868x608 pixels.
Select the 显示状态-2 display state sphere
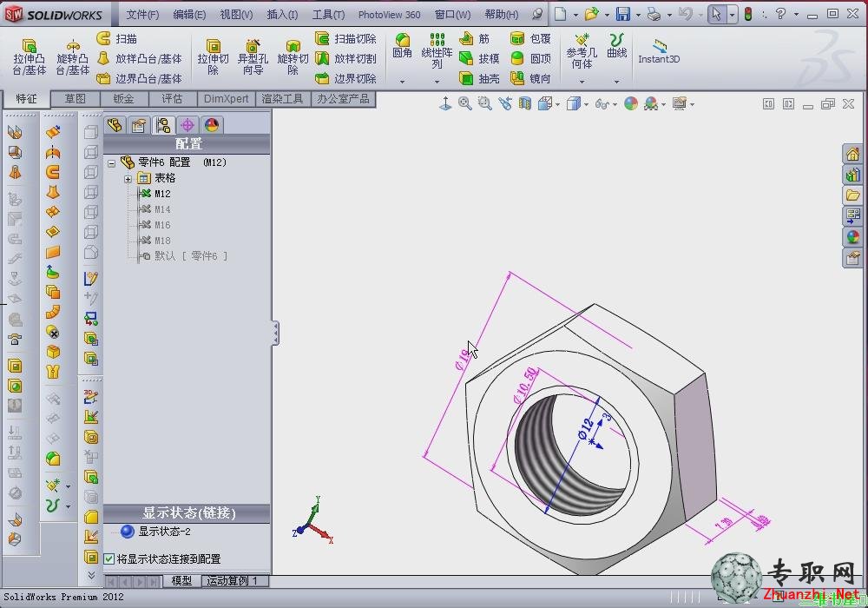[128, 532]
